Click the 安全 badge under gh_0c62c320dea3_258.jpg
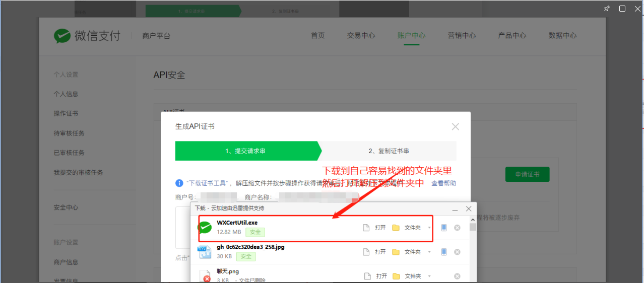Viewport: 644px width, 283px height. click(246, 256)
